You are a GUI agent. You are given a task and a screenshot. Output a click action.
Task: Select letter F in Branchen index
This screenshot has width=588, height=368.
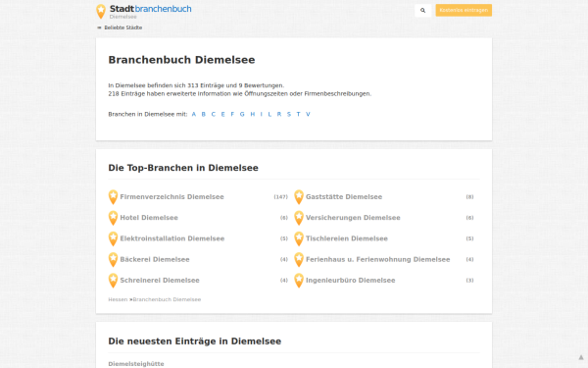(x=232, y=114)
